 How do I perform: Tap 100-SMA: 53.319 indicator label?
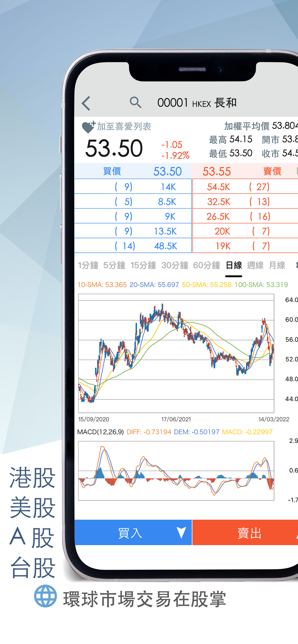[261, 284]
